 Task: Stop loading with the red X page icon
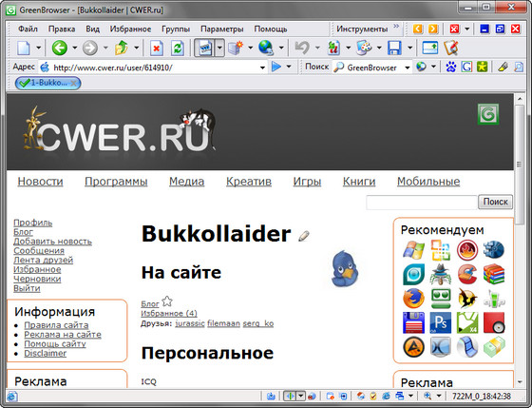pos(157,48)
